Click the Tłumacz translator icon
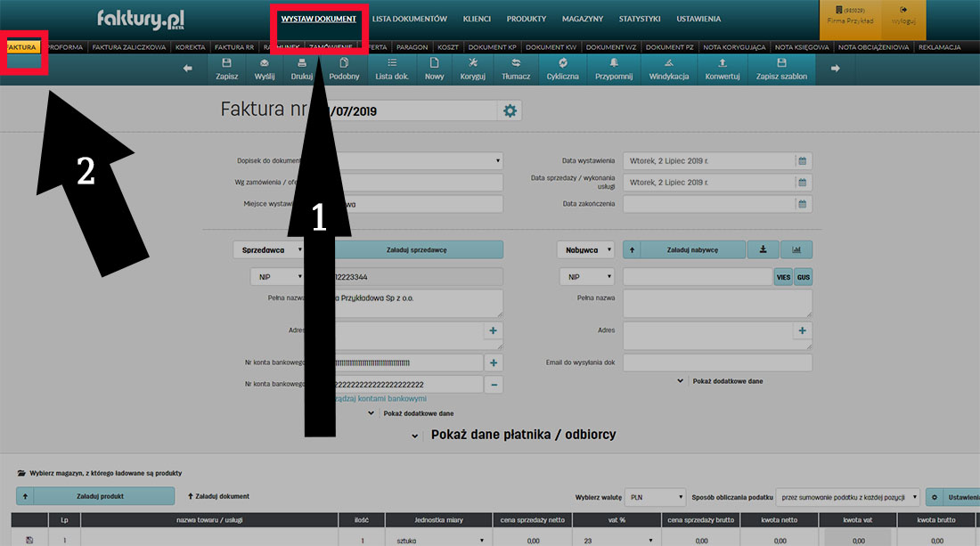980x546 pixels. click(519, 68)
